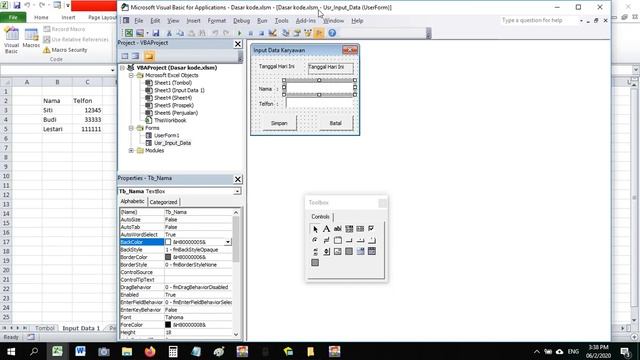
Task: Select the ComboBox control in Toolbox
Action: point(349,229)
